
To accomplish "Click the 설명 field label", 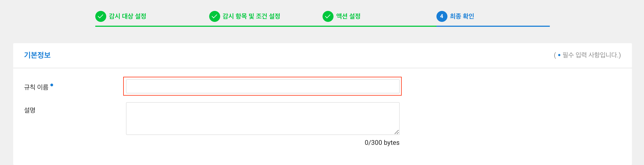I will 30,110.
